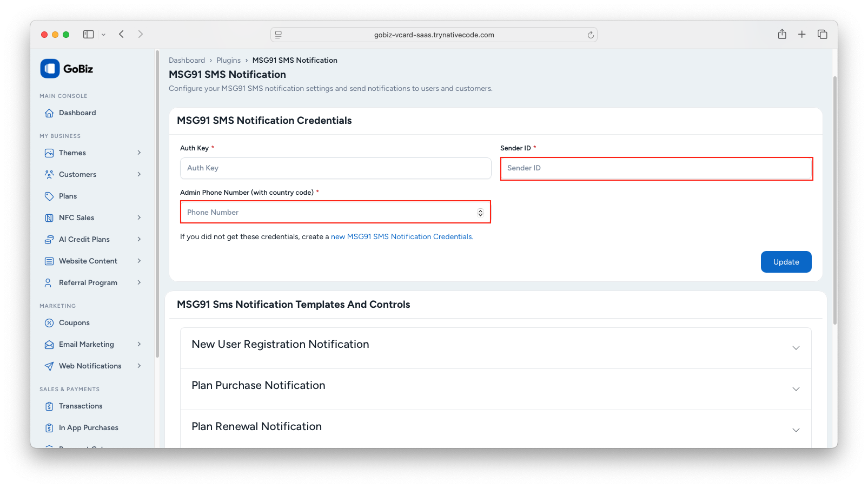This screenshot has height=488, width=868.
Task: Click the page settings icon in address bar
Action: pos(279,35)
